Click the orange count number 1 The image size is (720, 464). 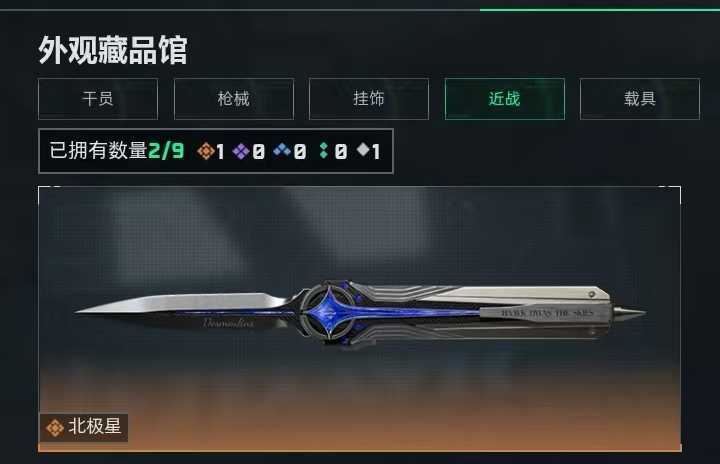220,152
